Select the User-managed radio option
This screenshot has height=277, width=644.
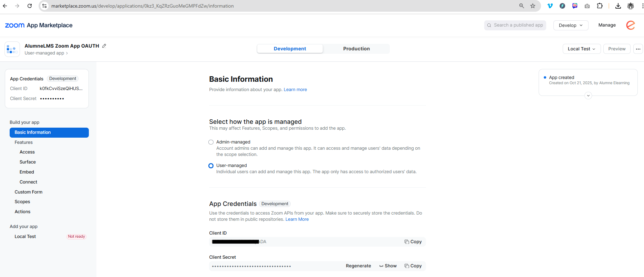(211, 166)
